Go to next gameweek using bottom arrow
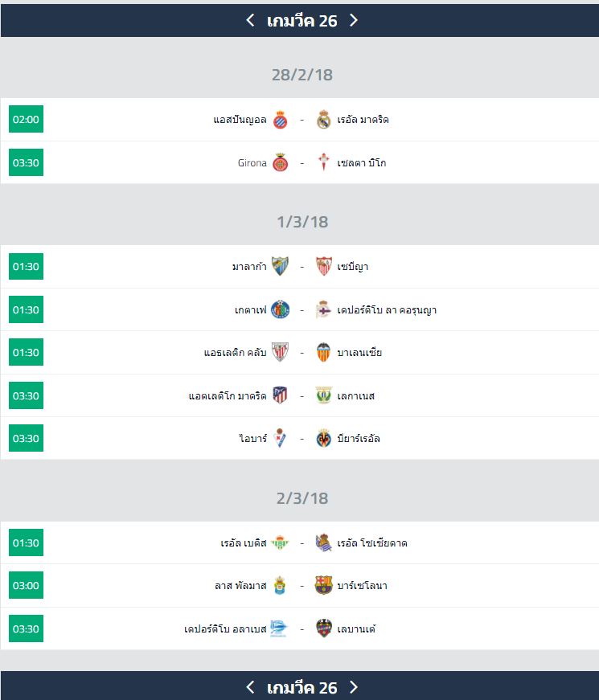The height and width of the screenshot is (700, 599). 353,687
